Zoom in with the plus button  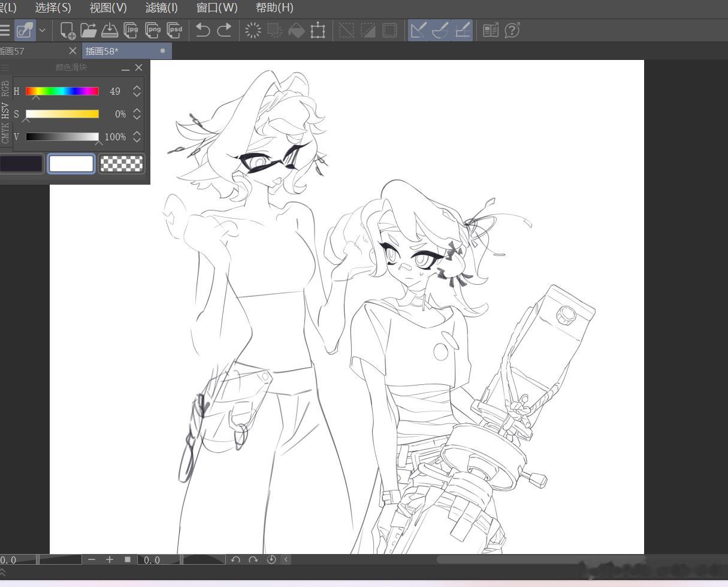110,559
